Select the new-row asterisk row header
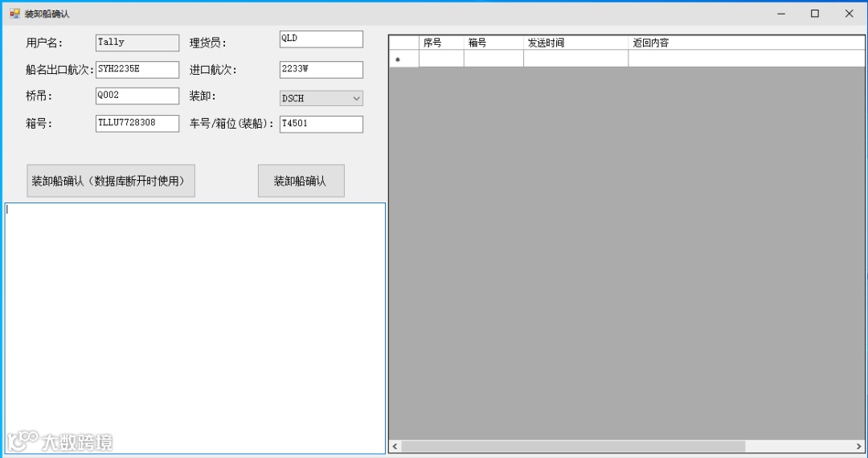868x458 pixels. pos(404,59)
